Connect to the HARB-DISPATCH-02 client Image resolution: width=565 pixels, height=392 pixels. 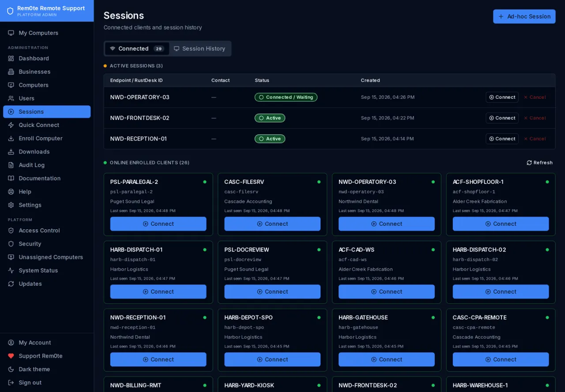coord(501,291)
